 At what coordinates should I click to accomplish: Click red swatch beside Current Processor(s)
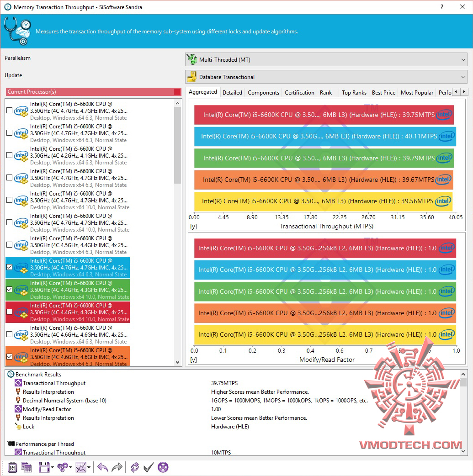pyautogui.click(x=177, y=92)
